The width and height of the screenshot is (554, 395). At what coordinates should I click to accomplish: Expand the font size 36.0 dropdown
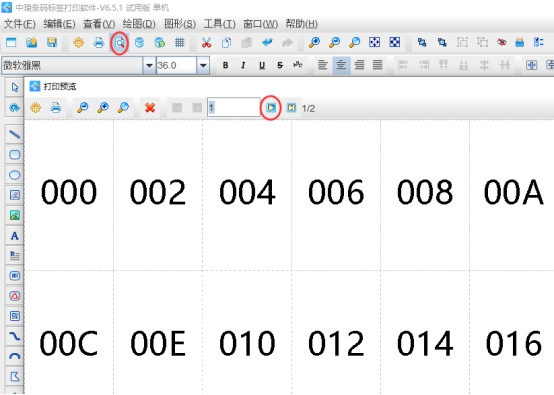pos(203,65)
